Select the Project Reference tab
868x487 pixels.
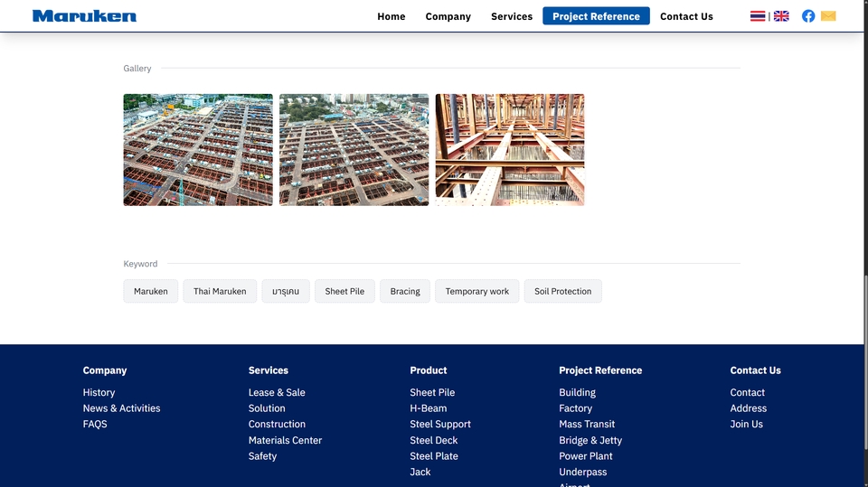coord(596,16)
